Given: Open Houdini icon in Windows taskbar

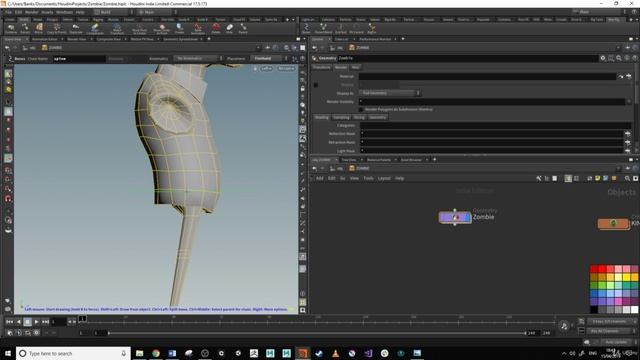Looking at the screenshot, I should coord(302,353).
